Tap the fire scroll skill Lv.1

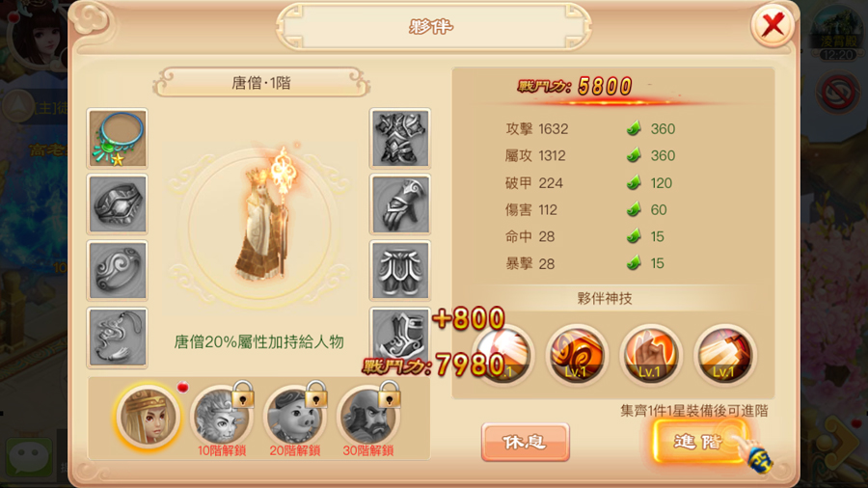click(577, 355)
